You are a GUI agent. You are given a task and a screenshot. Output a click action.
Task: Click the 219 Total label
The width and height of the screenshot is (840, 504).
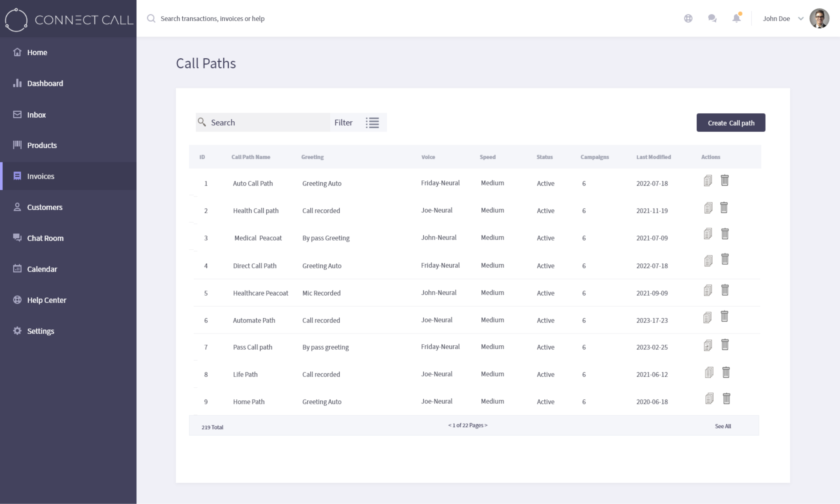point(212,427)
